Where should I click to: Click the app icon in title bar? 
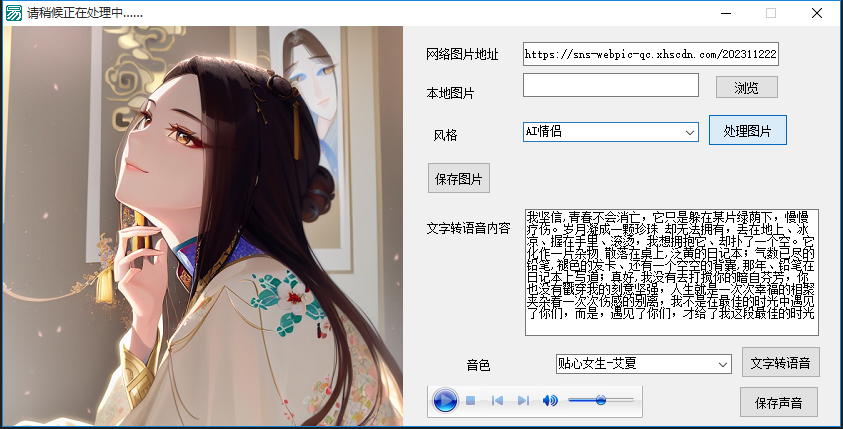pos(13,13)
